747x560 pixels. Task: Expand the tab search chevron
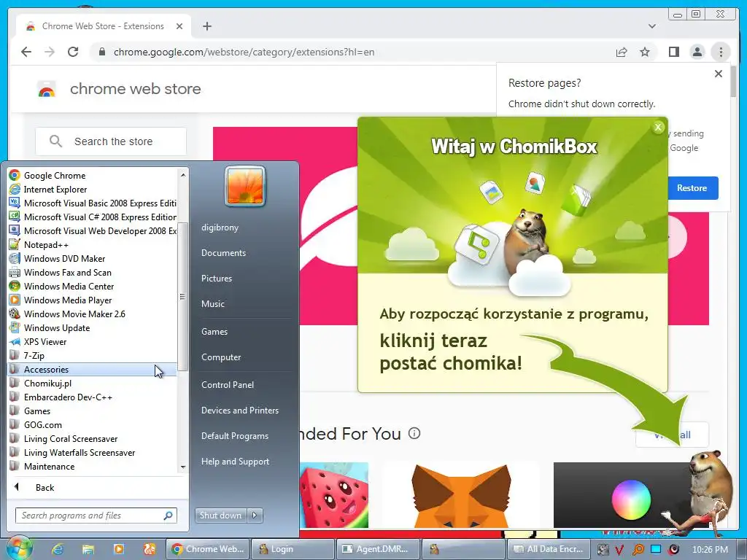[652, 26]
